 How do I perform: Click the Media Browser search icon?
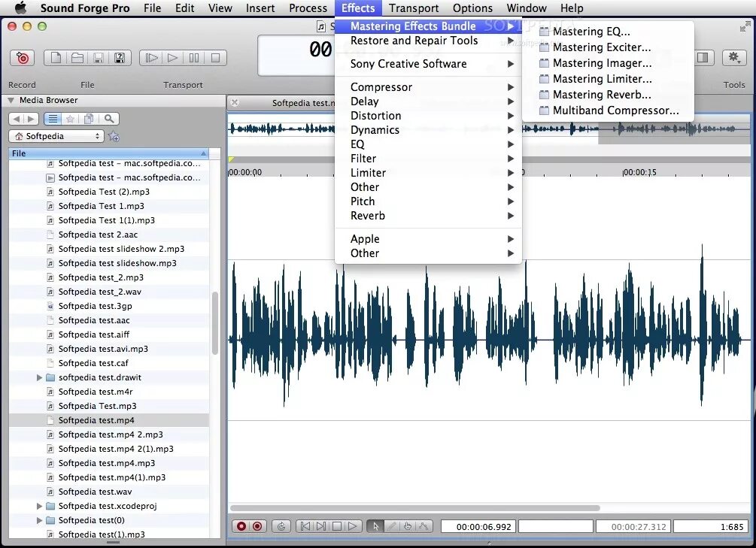[109, 119]
